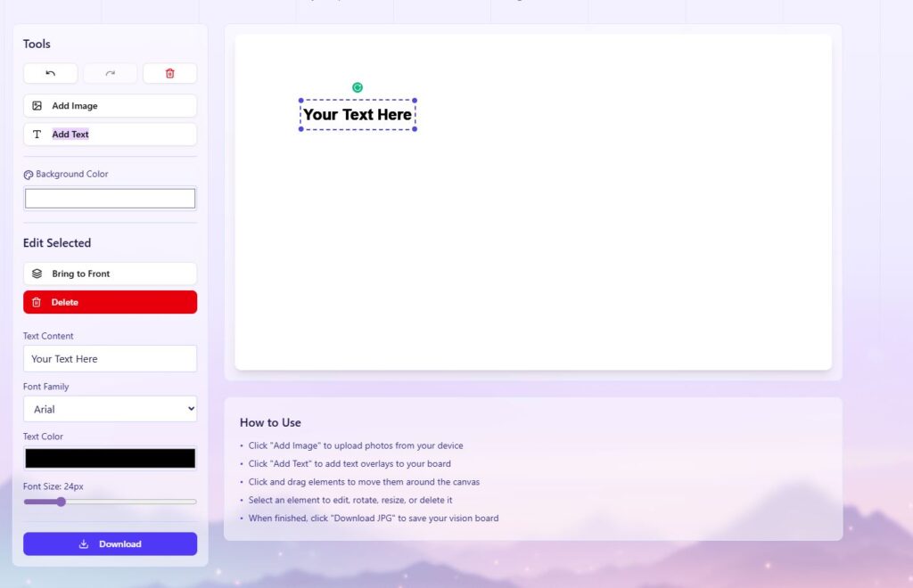Open the Font Family dropdown

tap(110, 409)
